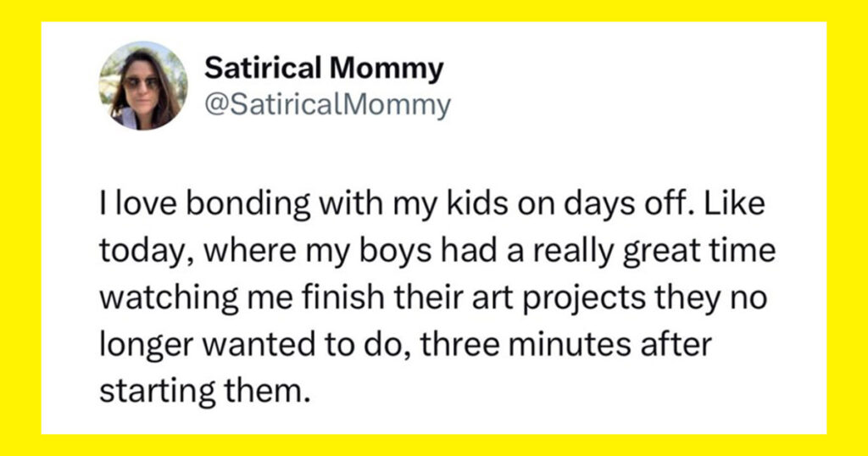Open the @SatiricalMommy handle link
Viewport: 868px width, 456px height.
(x=328, y=104)
